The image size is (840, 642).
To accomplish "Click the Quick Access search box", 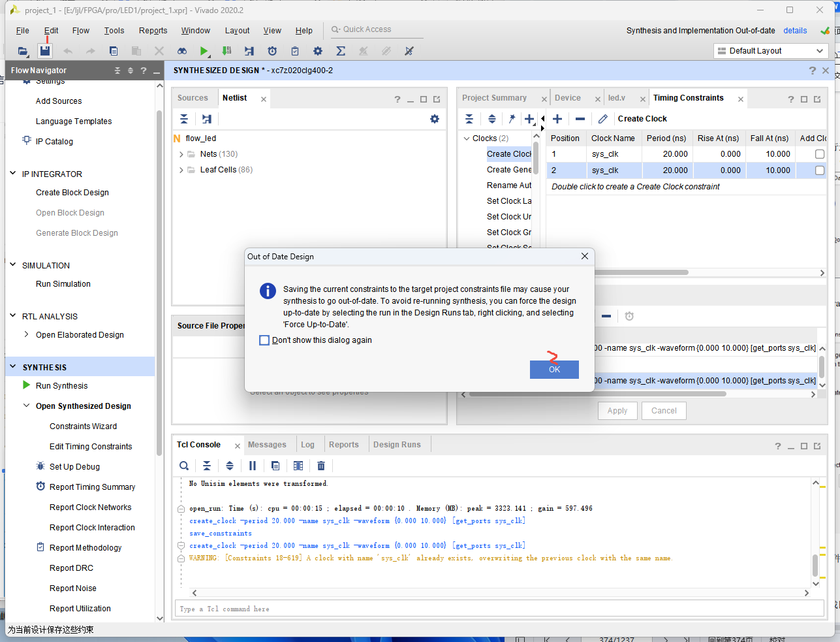I will 377,29.
